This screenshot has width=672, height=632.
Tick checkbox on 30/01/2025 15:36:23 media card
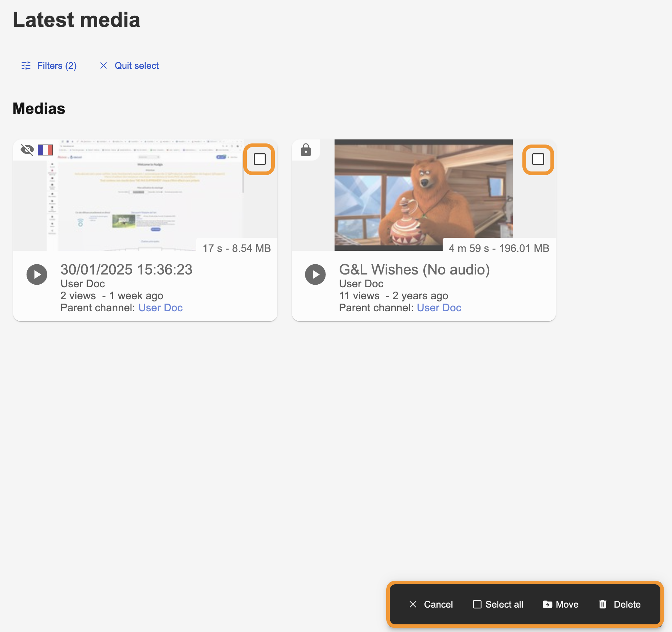(x=260, y=159)
